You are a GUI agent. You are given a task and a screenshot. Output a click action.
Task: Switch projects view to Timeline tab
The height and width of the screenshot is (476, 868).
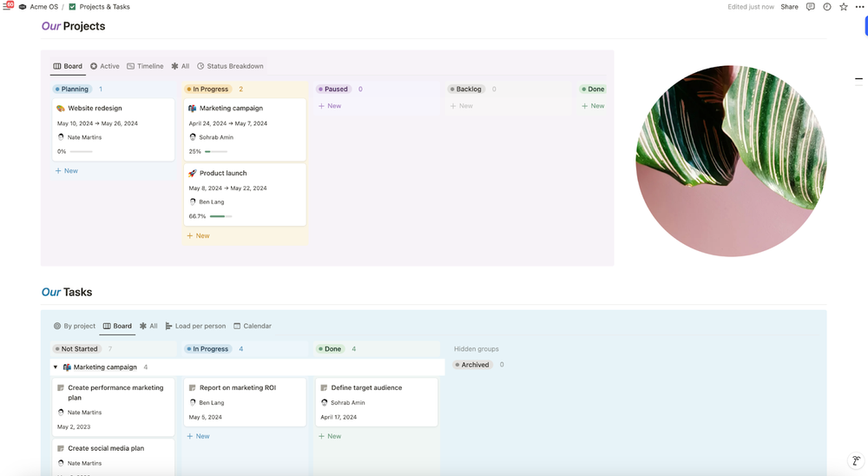click(x=145, y=66)
